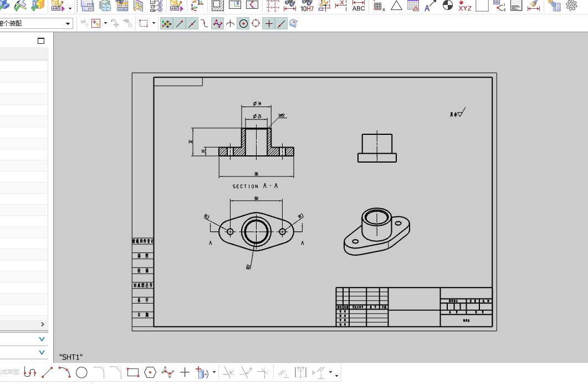Select the circle sketch tool in bottom toolbar
The width and height of the screenshot is (588, 384).
point(81,372)
